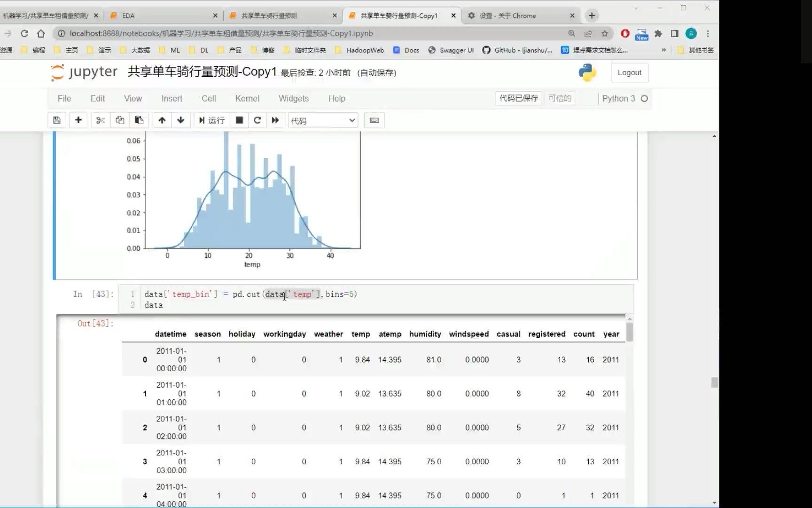This screenshot has width=812, height=508.
Task: Open a new Chrome tab
Action: (592, 16)
